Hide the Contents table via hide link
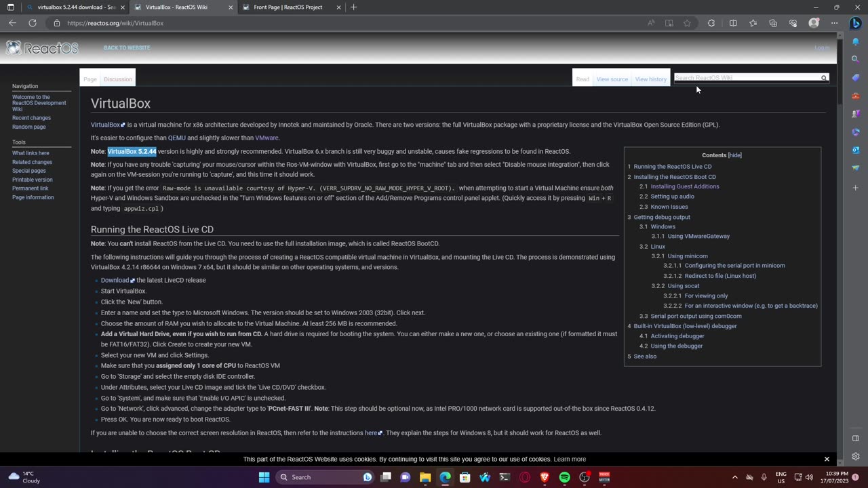Viewport: 868px width, 488px height. pyautogui.click(x=734, y=155)
